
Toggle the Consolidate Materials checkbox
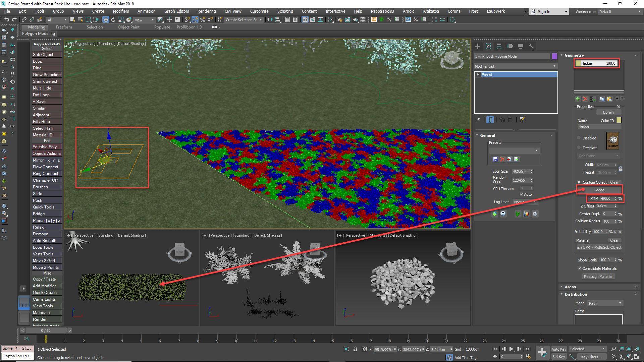580,268
